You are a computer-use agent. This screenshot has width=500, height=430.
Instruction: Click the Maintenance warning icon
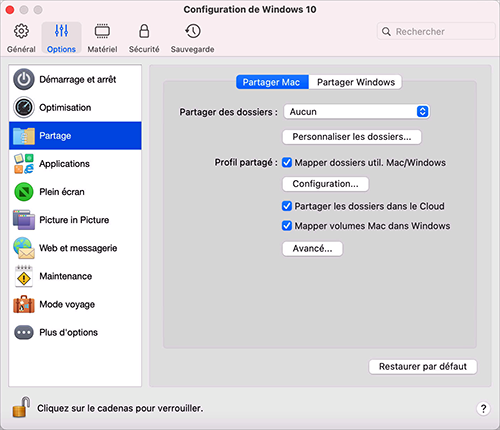coord(24,276)
